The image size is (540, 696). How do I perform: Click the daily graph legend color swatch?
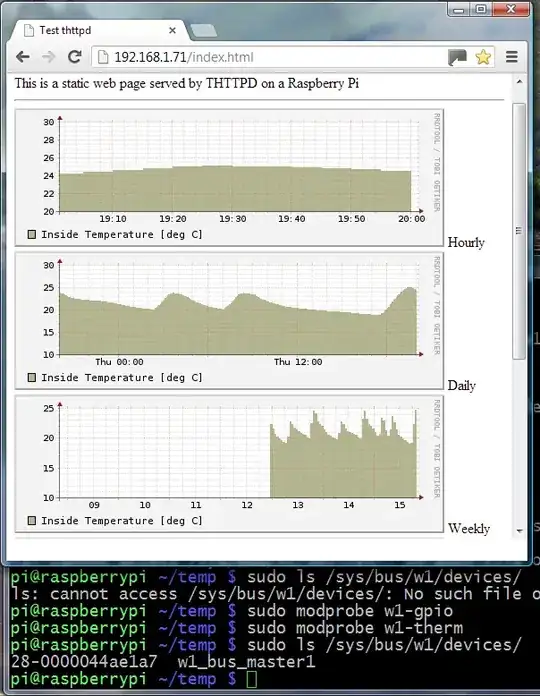tap(32, 377)
